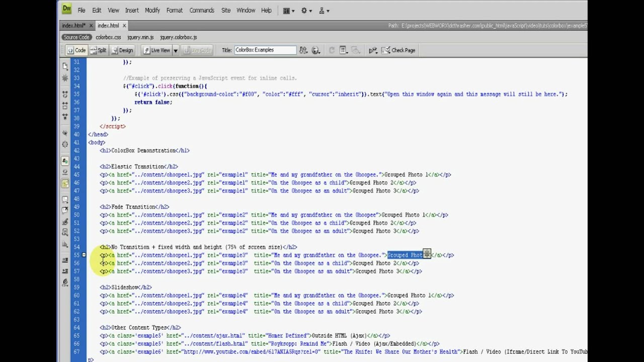Image resolution: width=644 pixels, height=362 pixels.
Task: Open the Modify menu
Action: click(152, 10)
